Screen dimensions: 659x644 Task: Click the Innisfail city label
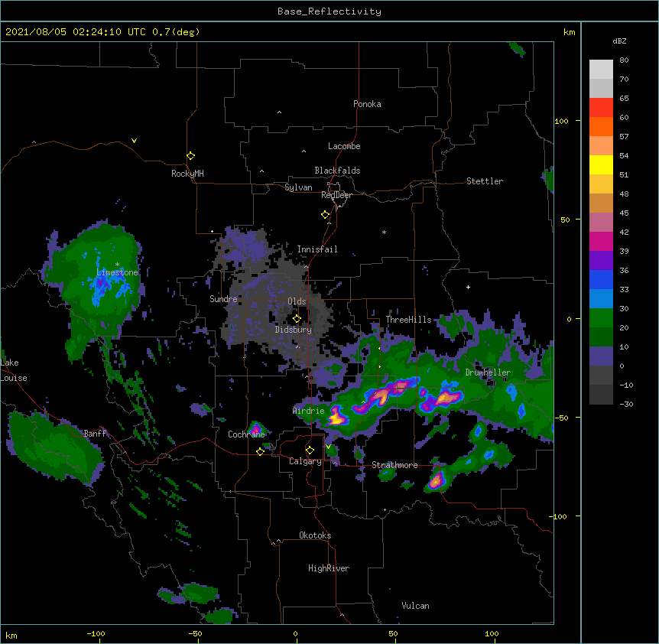(317, 249)
